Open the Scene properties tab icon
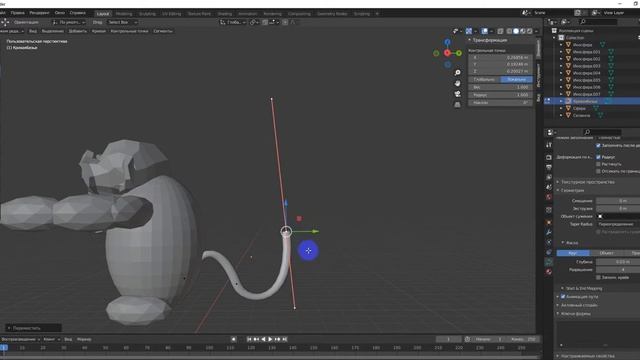640x360 pixels. [549, 187]
